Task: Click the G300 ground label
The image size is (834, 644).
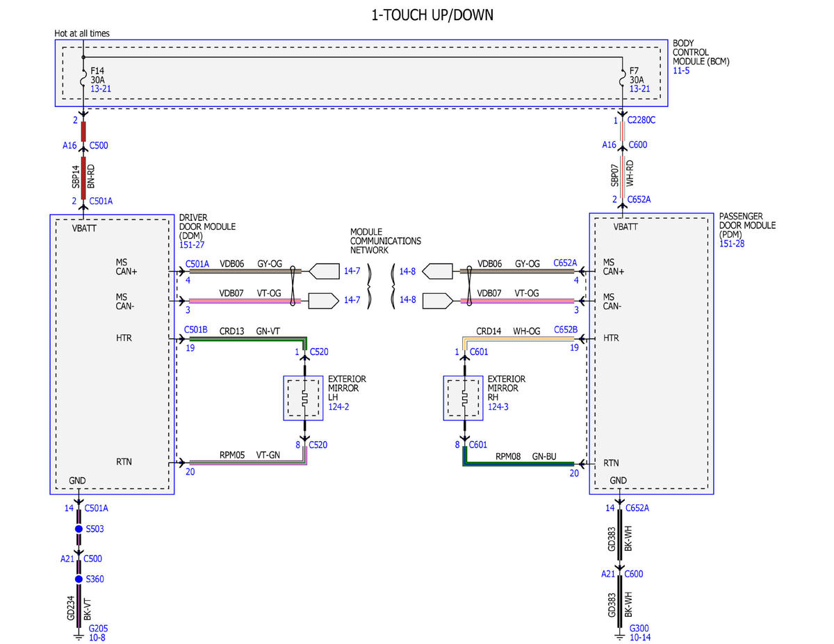Action: point(639,628)
